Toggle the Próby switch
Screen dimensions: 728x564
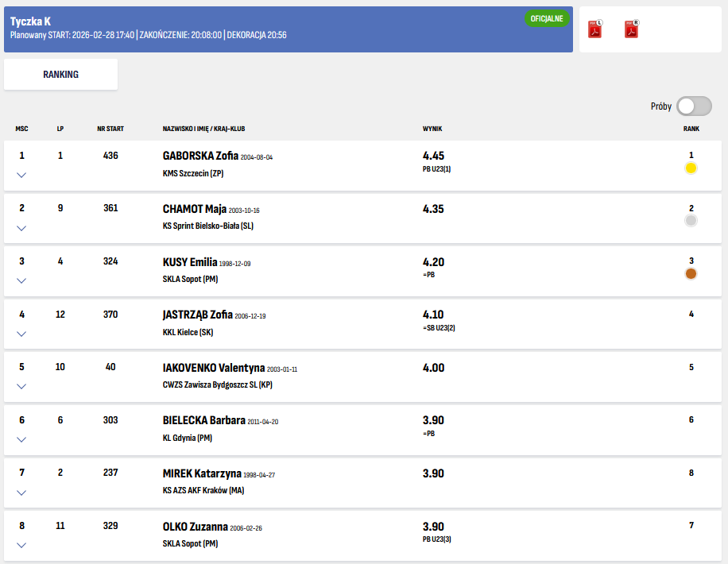694,106
